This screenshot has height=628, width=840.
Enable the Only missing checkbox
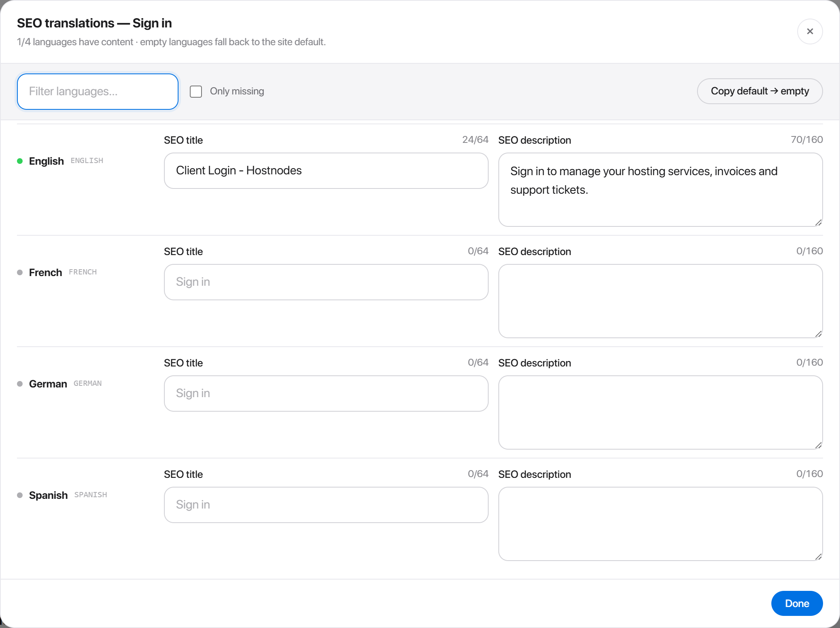coord(196,92)
